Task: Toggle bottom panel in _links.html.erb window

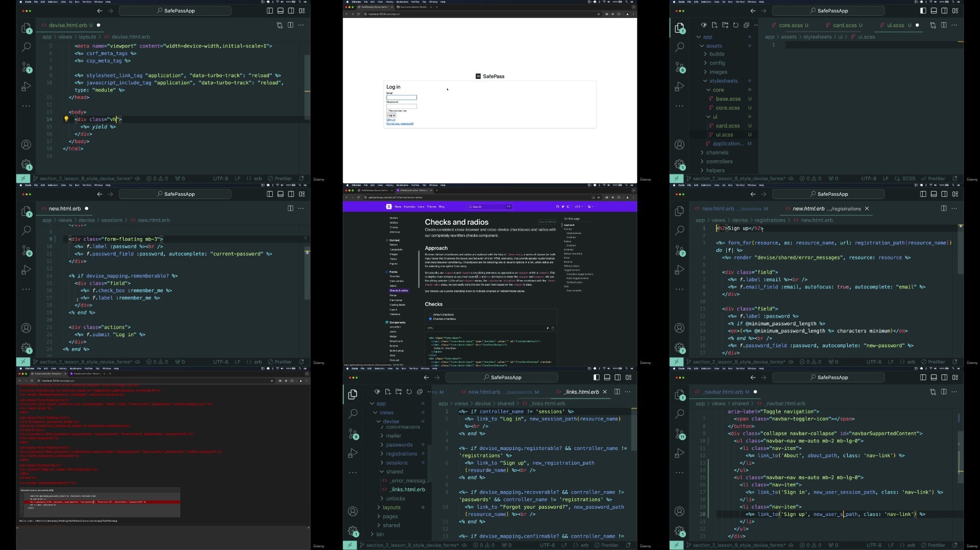Action: 607,377
